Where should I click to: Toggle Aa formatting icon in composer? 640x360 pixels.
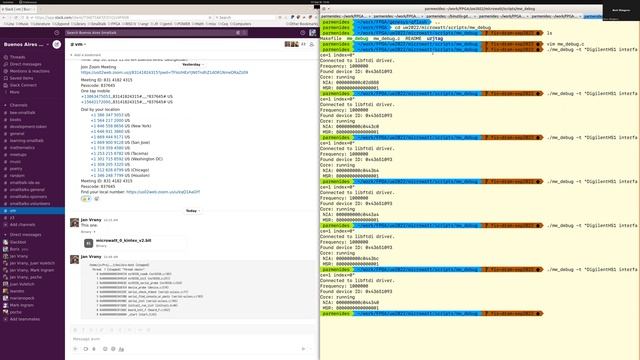pyautogui.click(x=121, y=349)
